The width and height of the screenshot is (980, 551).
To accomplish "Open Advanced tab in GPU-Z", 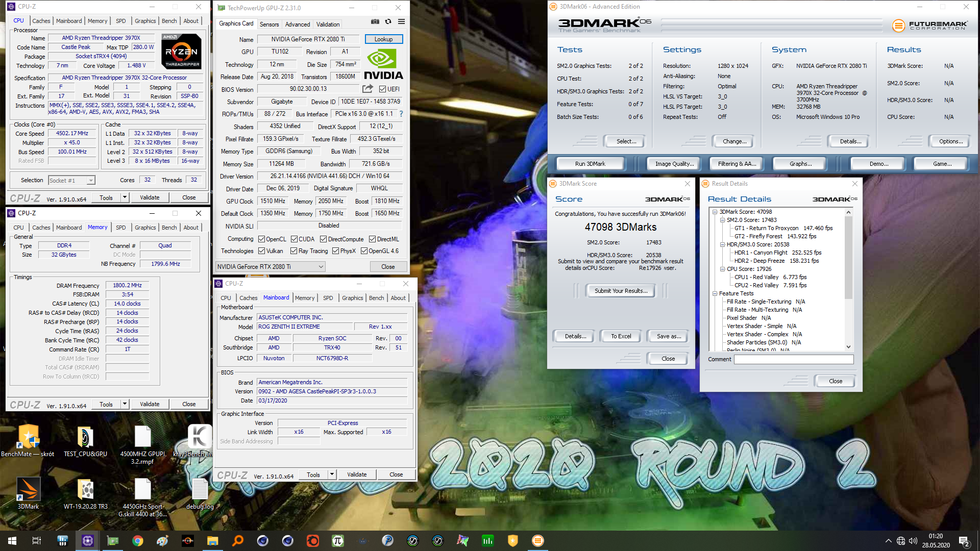I will (298, 24).
